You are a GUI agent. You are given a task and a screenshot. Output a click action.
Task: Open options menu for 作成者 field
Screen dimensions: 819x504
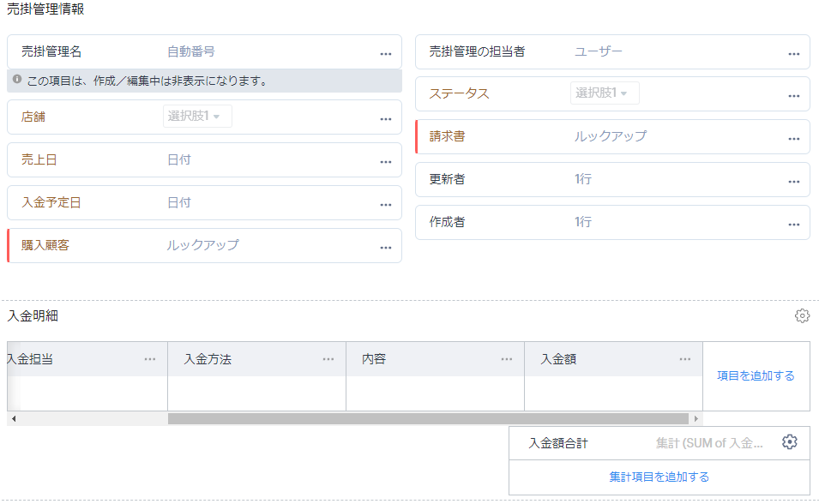794,225
